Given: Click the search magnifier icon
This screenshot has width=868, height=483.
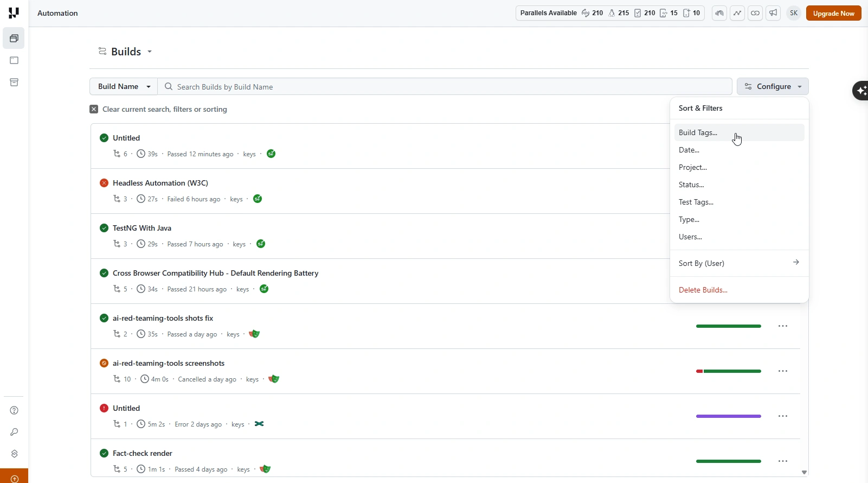Looking at the screenshot, I should tap(169, 86).
